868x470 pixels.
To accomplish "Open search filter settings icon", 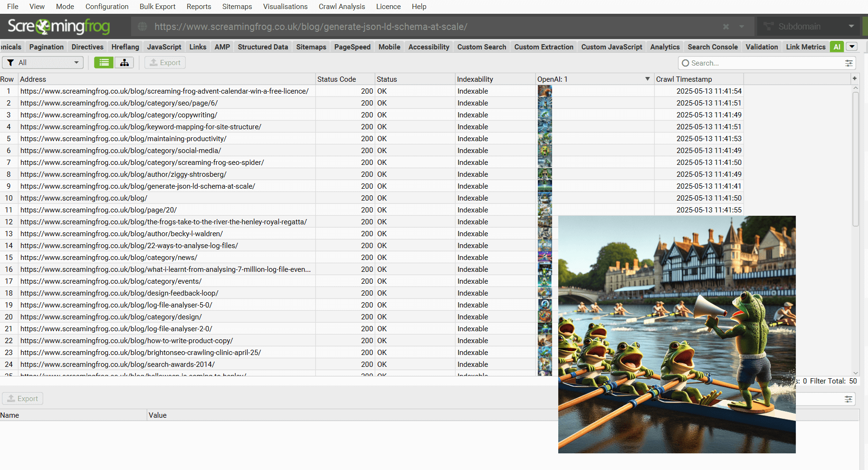I will (x=849, y=63).
